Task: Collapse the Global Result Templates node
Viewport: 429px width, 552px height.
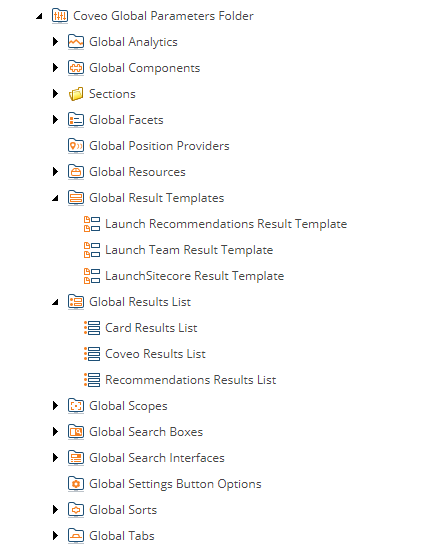Action: click(x=55, y=199)
